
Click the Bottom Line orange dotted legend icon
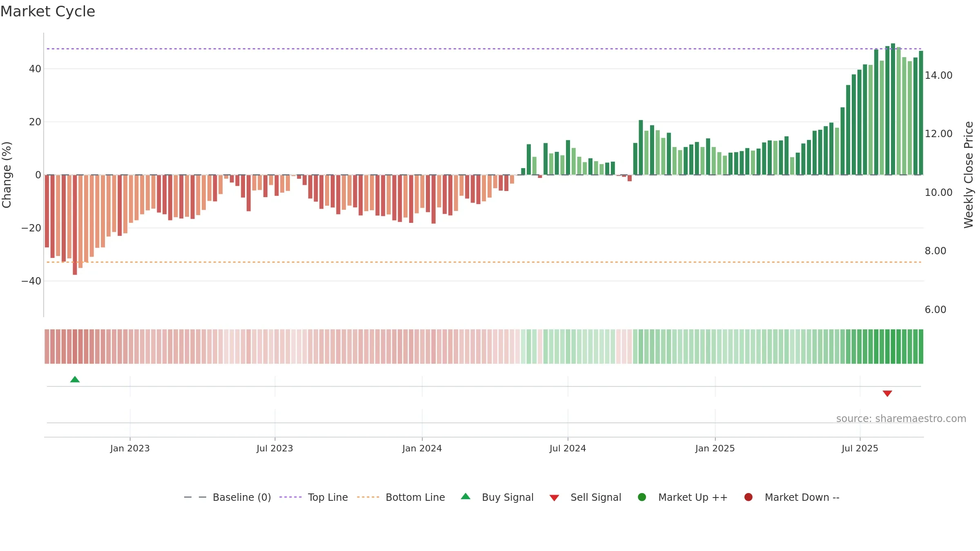[x=368, y=497]
